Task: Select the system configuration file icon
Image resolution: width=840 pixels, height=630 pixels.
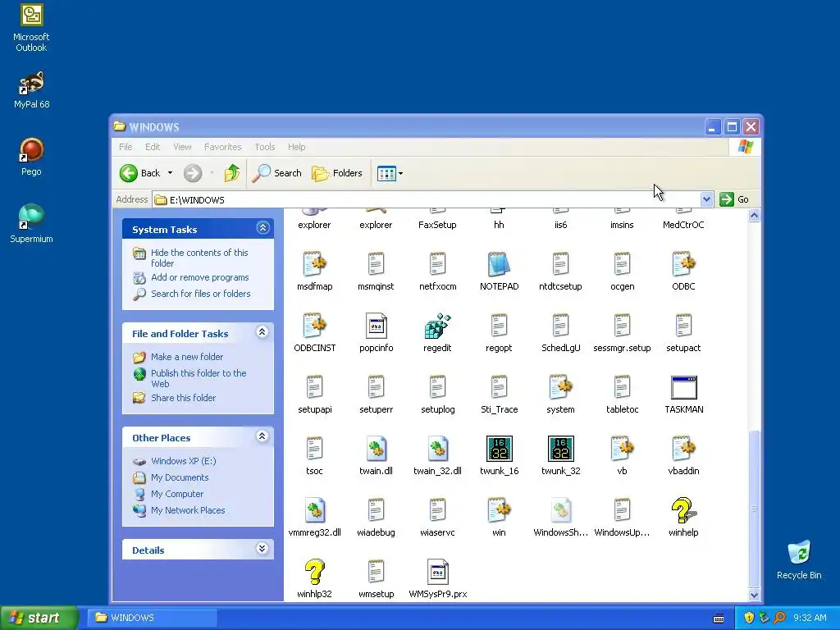Action: coord(560,388)
